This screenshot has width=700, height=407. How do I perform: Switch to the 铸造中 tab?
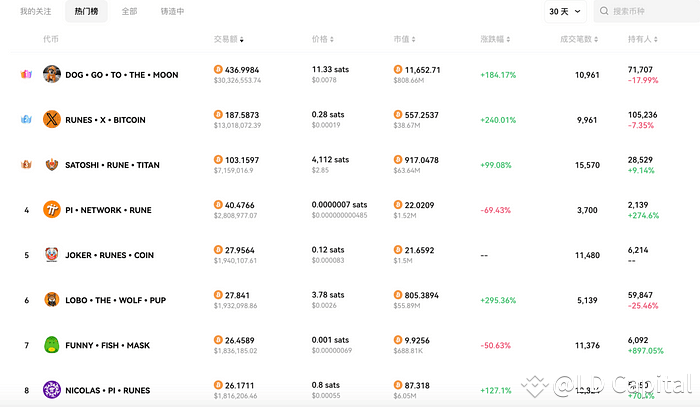coord(172,11)
